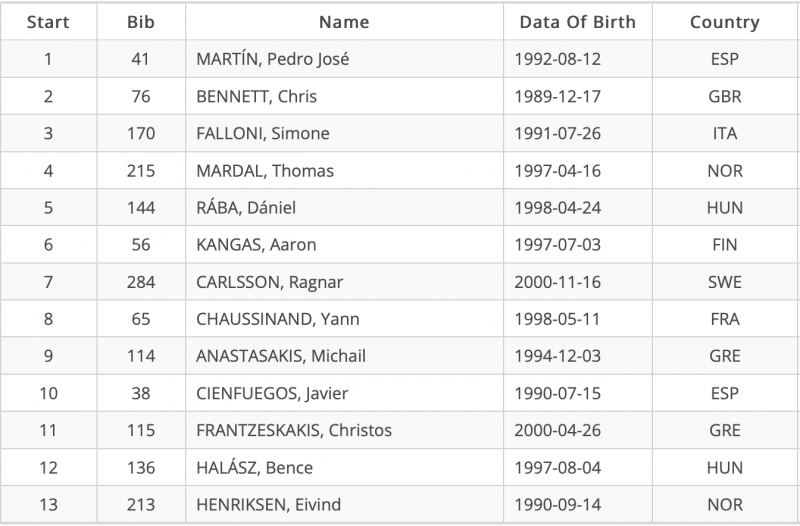Click FRANTZESKAKIS, Christos name
The width and height of the screenshot is (800, 526).
point(294,431)
